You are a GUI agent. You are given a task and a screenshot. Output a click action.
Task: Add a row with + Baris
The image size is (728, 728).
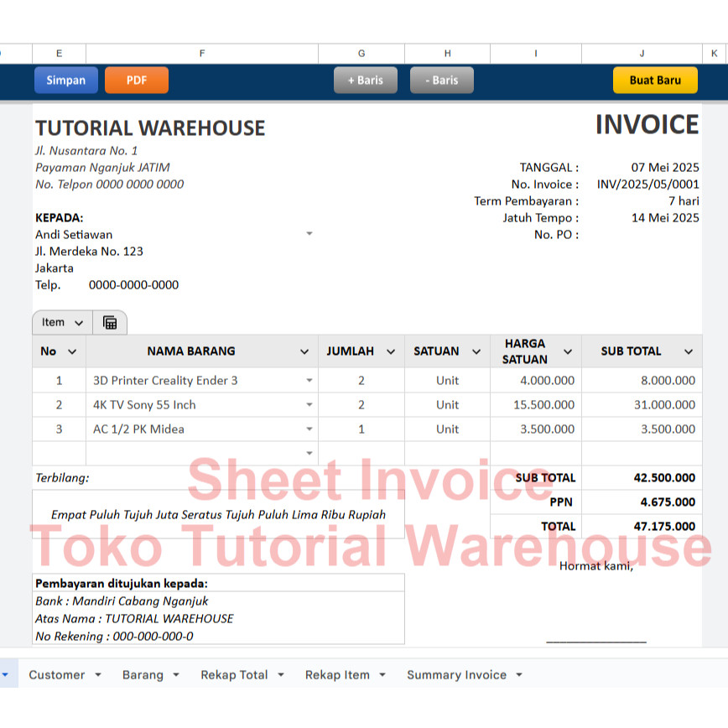coord(366,80)
